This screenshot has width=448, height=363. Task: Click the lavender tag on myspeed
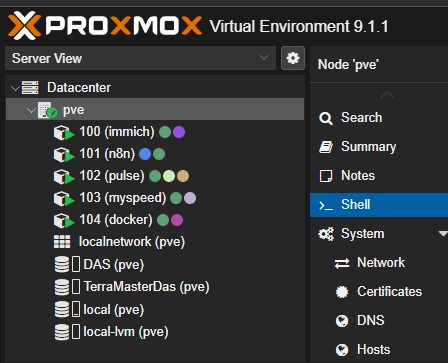click(x=190, y=198)
